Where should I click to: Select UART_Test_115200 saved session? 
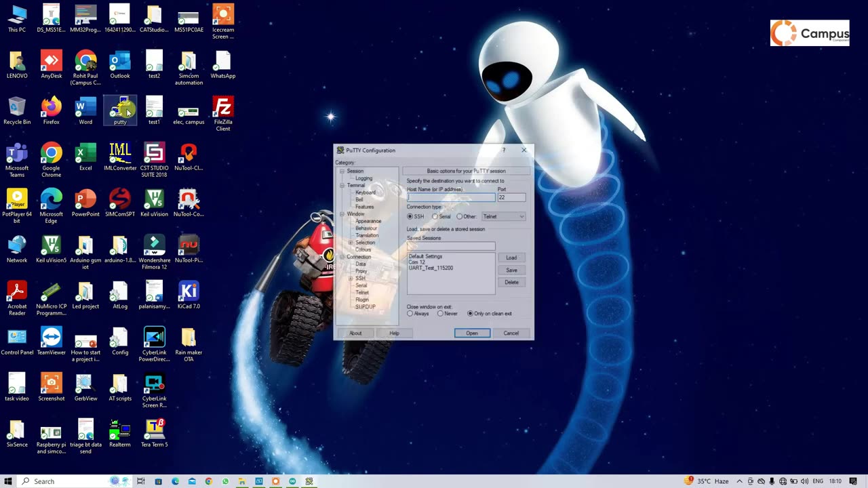click(x=431, y=268)
